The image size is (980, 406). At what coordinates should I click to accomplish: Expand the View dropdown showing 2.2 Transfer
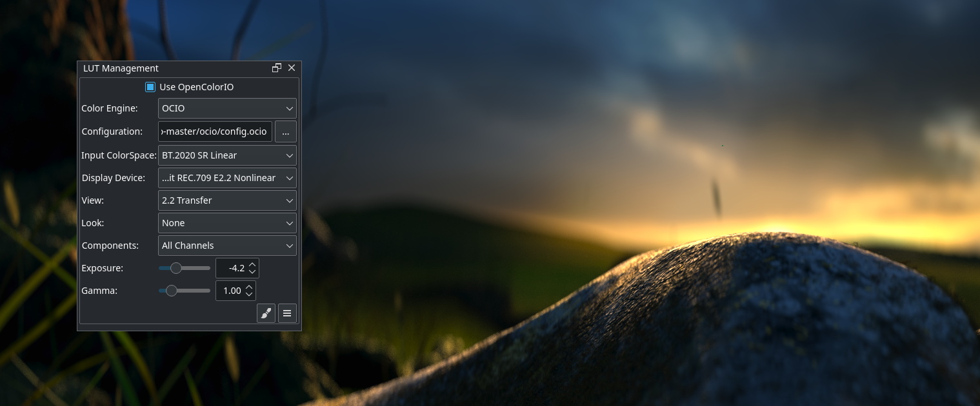click(227, 200)
